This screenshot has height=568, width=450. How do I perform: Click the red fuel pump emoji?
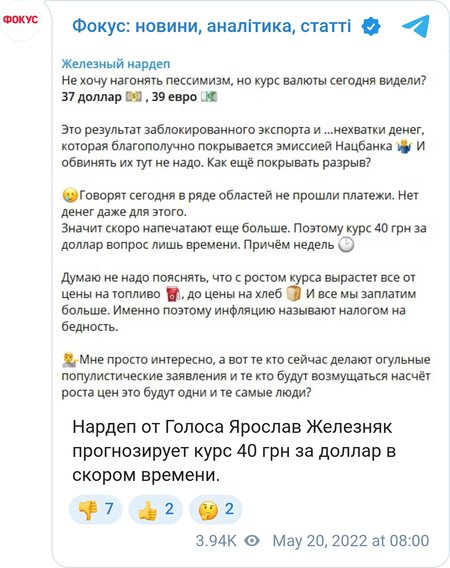coord(172,294)
